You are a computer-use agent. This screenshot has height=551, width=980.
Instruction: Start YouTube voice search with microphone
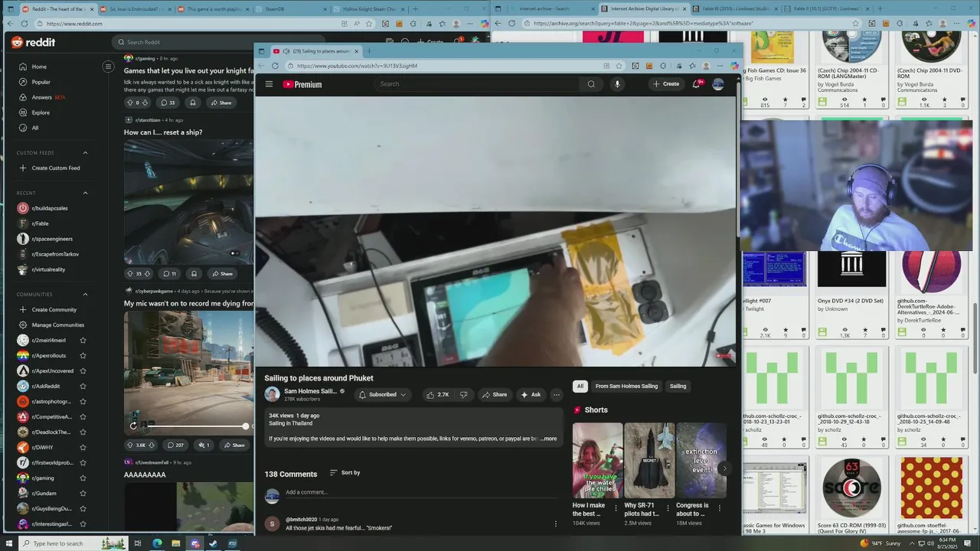pyautogui.click(x=617, y=84)
